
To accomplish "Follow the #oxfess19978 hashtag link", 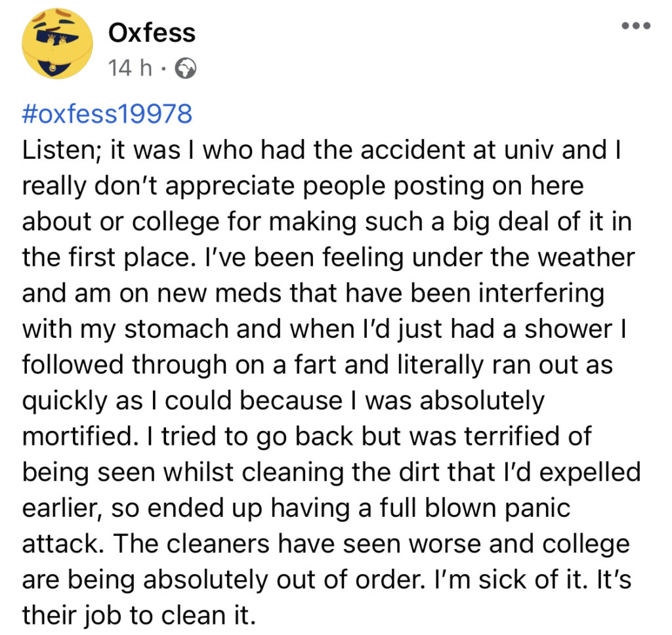I will (107, 114).
